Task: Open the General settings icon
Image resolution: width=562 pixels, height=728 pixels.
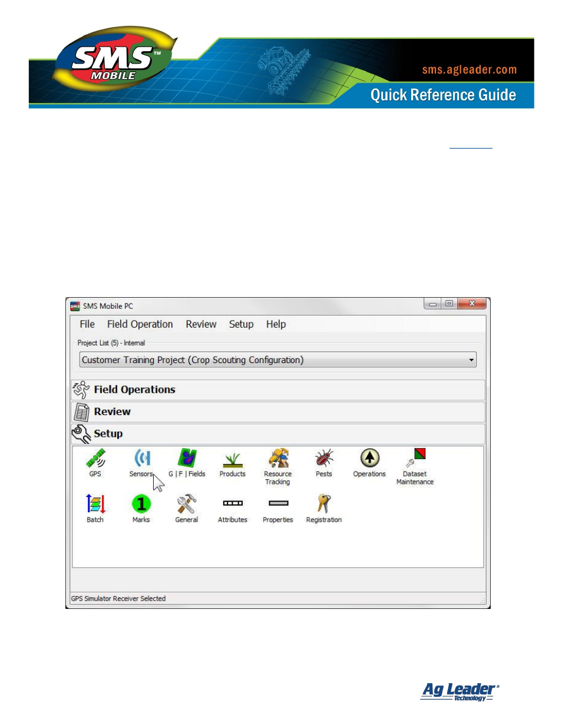Action: 187,504
